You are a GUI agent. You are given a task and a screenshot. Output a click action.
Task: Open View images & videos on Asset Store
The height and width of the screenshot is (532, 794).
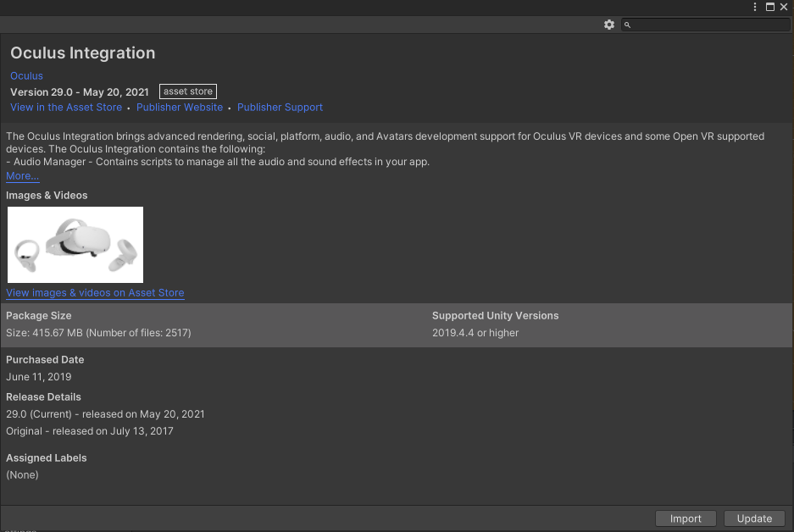pos(95,293)
